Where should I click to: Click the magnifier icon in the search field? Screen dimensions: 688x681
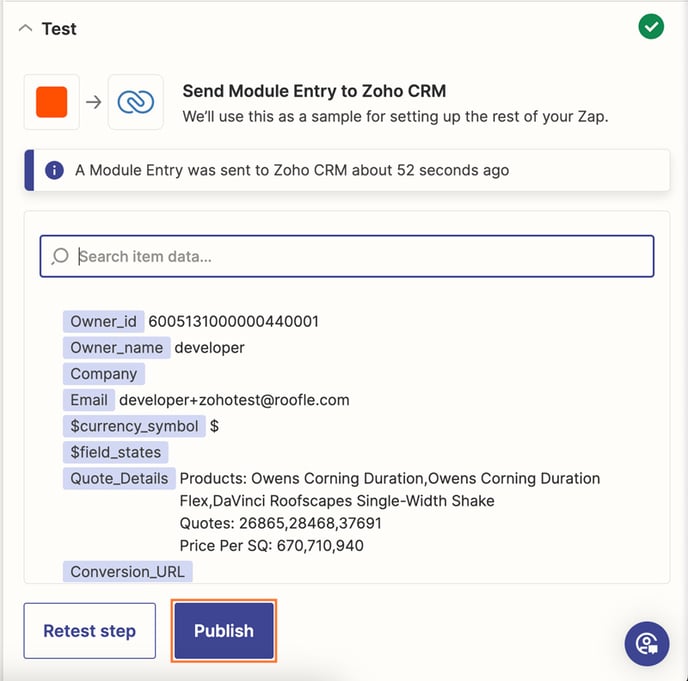pos(60,256)
